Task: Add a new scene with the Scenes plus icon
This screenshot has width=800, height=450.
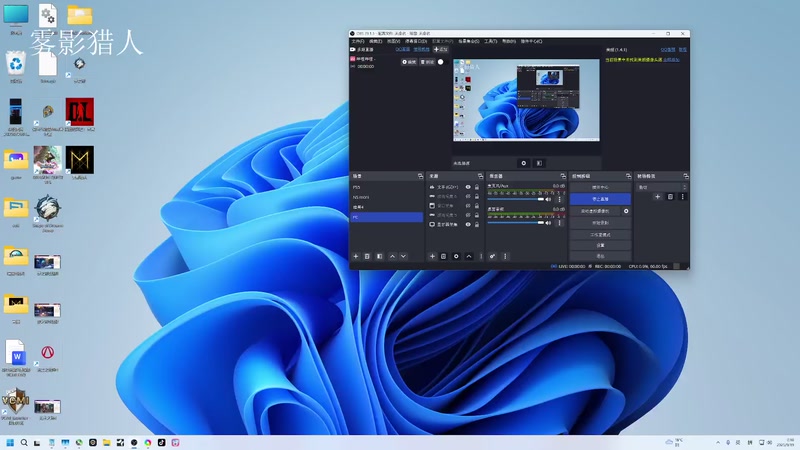Action: [x=356, y=256]
